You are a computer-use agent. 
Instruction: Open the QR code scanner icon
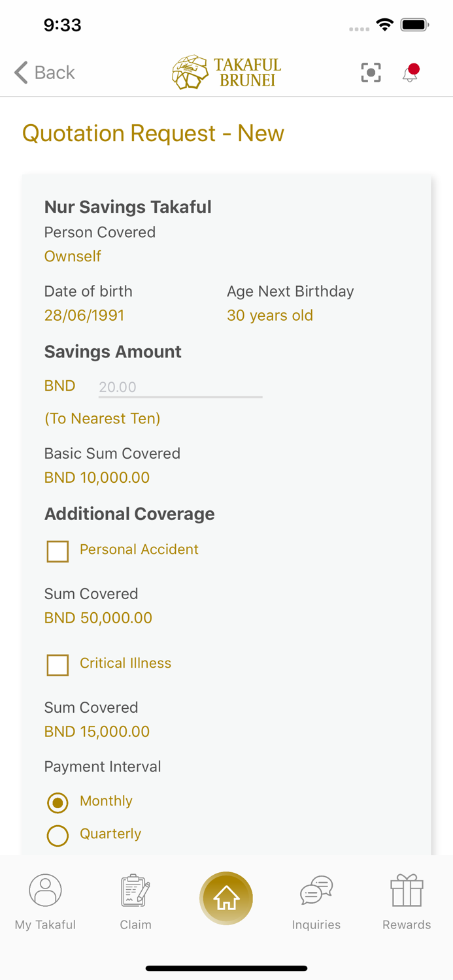[x=371, y=73]
